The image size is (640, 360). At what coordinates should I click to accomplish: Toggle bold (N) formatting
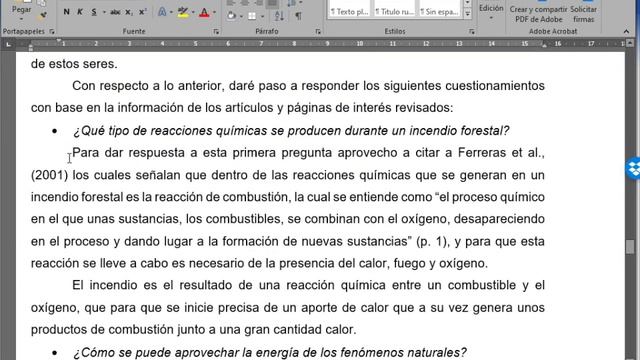pos(66,12)
